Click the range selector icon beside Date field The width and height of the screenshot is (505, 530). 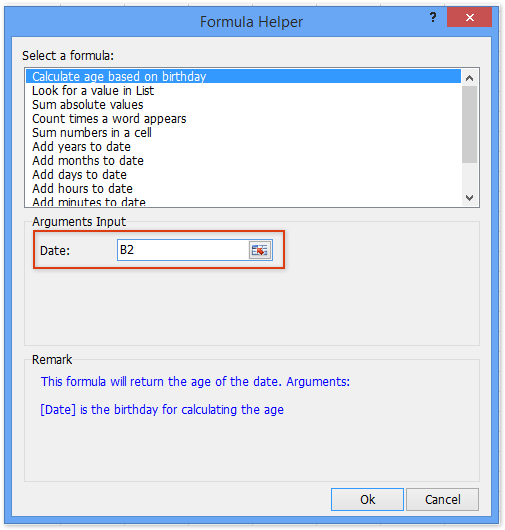[x=260, y=250]
